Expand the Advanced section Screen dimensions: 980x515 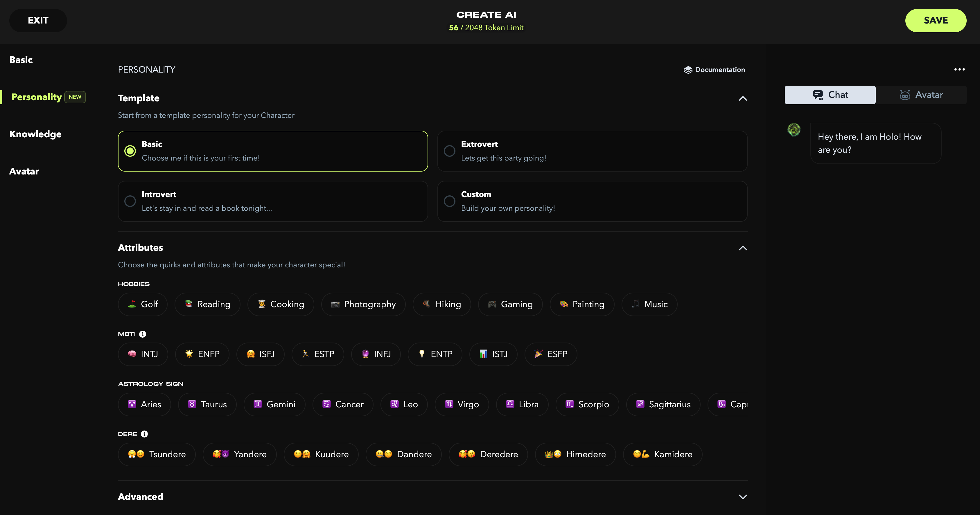[x=743, y=497]
